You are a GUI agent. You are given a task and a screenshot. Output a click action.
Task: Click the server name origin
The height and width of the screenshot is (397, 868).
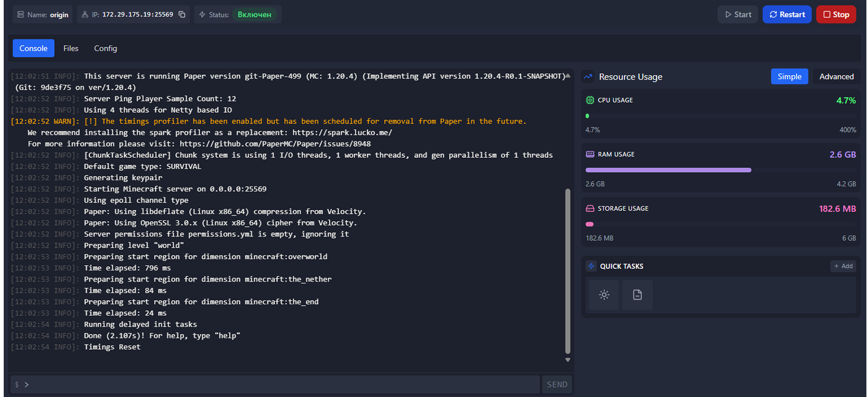[59, 15]
